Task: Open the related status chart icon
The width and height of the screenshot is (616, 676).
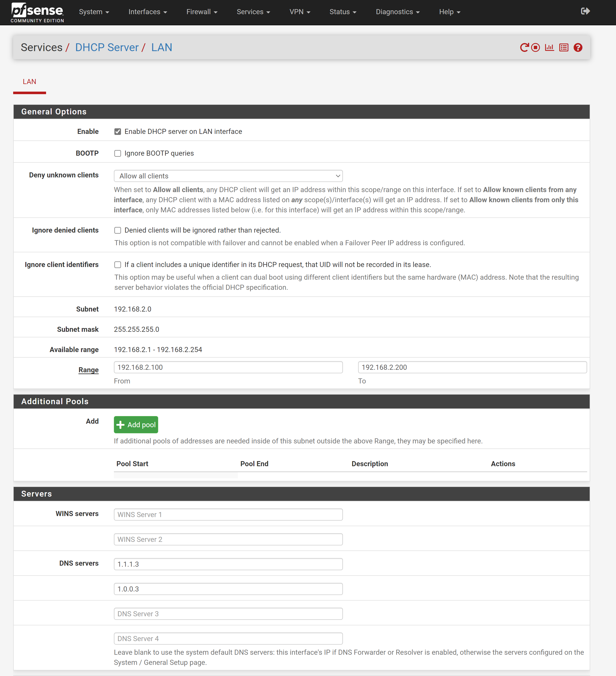Action: pos(549,48)
